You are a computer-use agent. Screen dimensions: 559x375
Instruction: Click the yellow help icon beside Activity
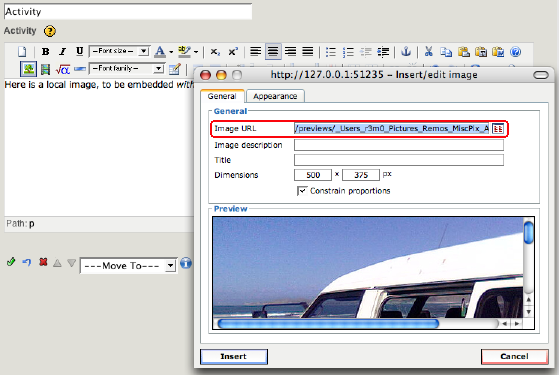pyautogui.click(x=50, y=31)
